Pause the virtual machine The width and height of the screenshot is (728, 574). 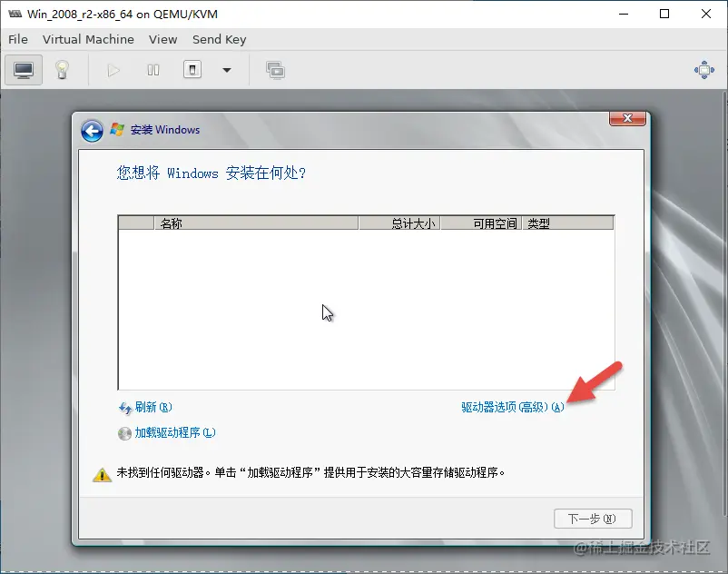(153, 70)
